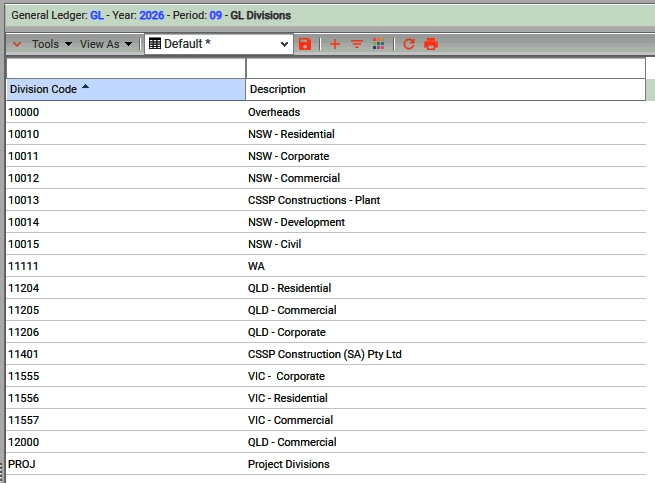Select QLD - Residential description
This screenshot has height=483, width=655.
pyautogui.click(x=289, y=288)
